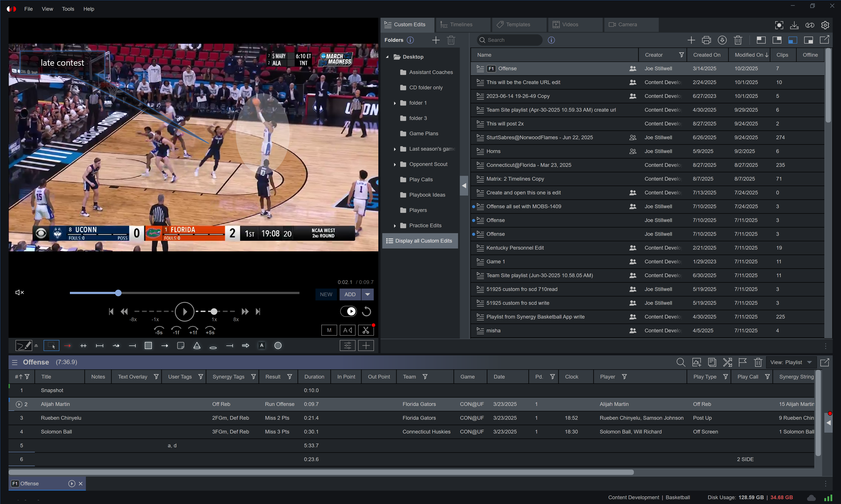Open the settings gear icon

tap(825, 25)
